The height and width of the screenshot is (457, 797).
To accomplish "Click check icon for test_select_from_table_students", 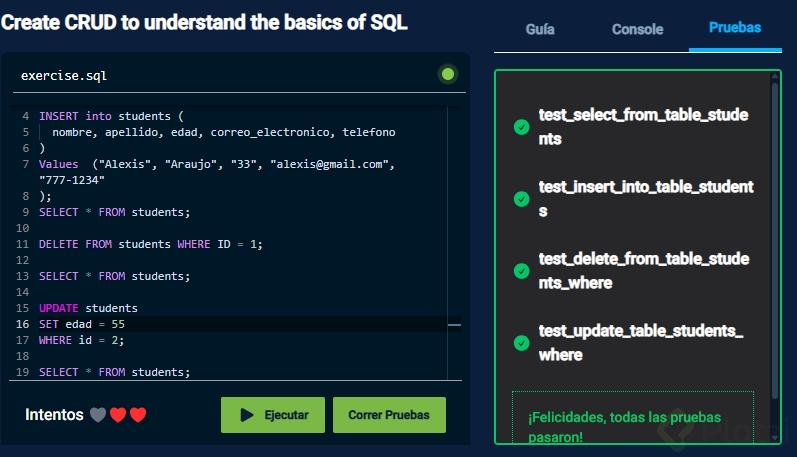I will 521,127.
